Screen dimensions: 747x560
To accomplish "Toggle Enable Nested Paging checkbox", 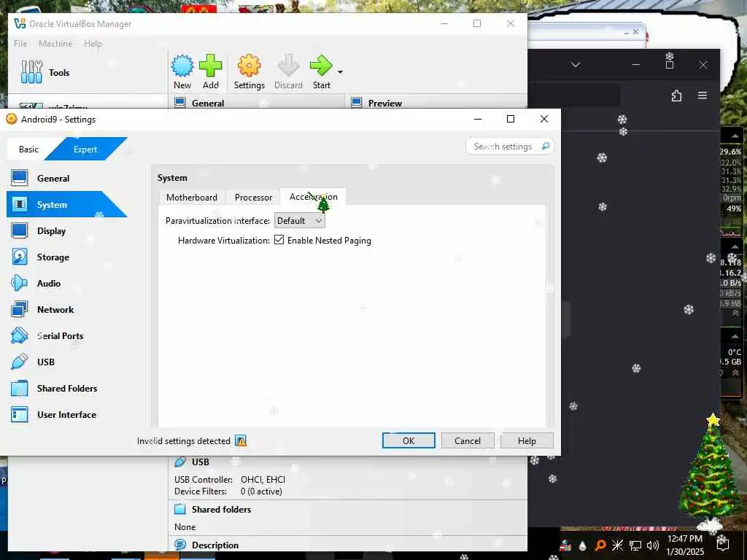I will coord(279,240).
